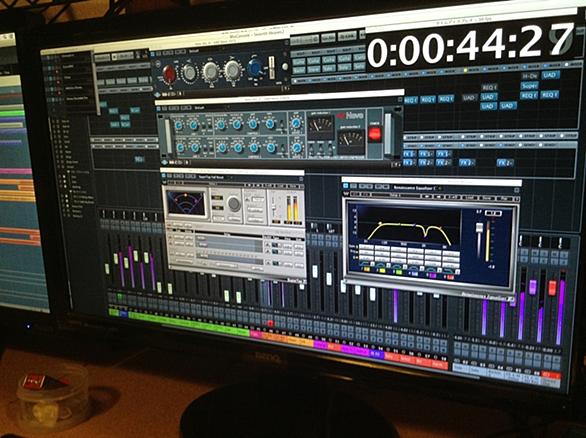Click the orange output meters in the reverb plugin
Viewport: 586px width, 438px height.
click(292, 209)
